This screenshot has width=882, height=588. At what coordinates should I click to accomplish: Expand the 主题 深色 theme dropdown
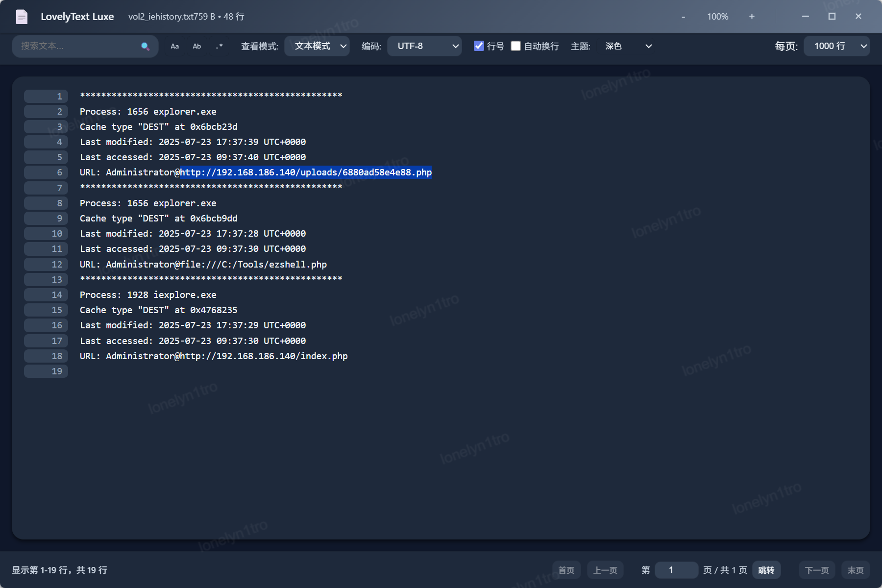(628, 46)
